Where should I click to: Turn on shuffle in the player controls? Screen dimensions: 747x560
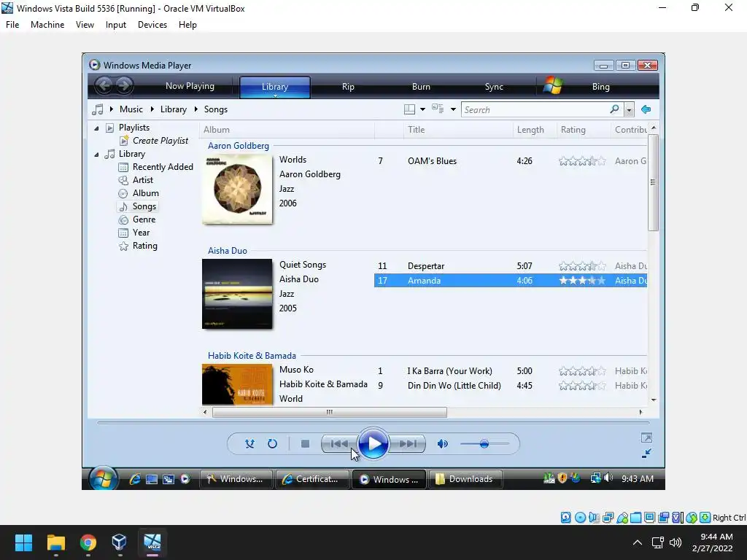pyautogui.click(x=249, y=444)
